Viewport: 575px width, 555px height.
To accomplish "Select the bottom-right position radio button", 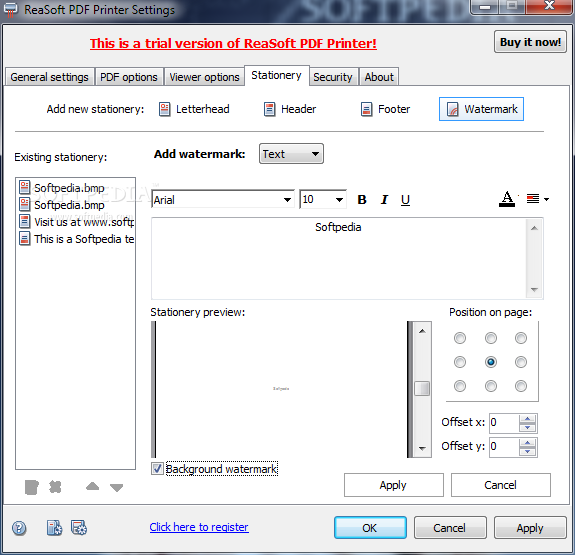I will click(x=521, y=386).
